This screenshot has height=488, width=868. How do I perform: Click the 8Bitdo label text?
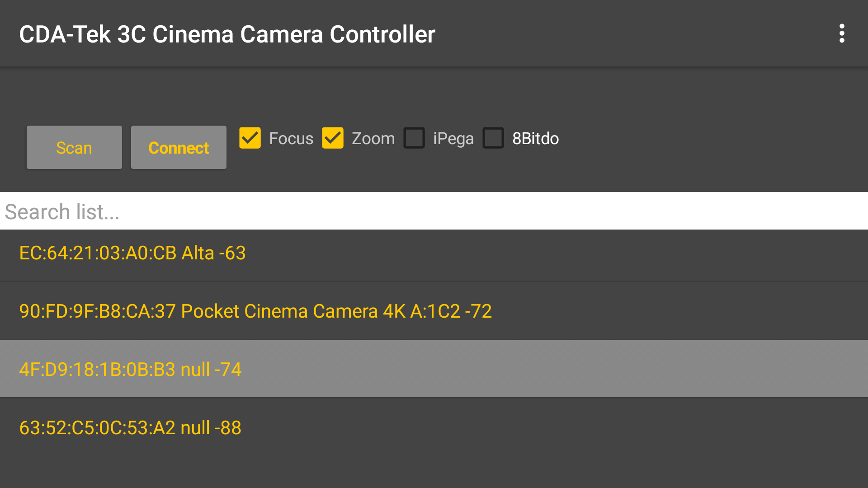click(x=535, y=139)
